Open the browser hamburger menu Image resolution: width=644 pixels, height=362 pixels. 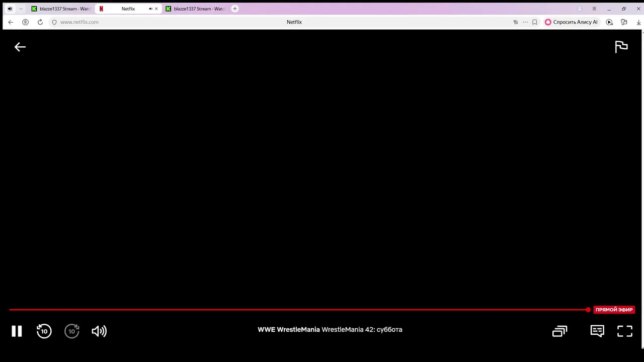594,9
